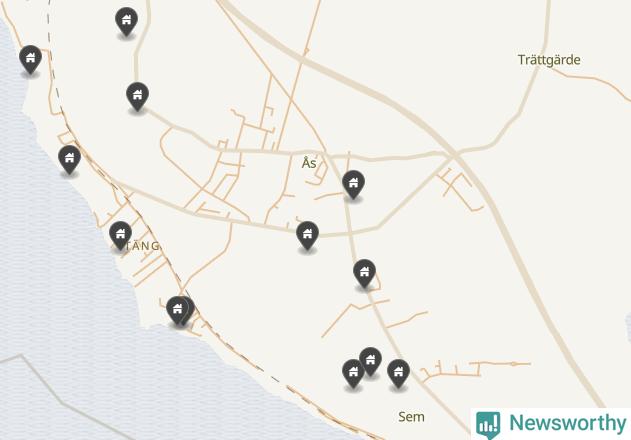Screen dimensions: 631x440
Task: Select the coastal house marker between the northwest shore and TÄNG
Action: [x=69, y=159]
